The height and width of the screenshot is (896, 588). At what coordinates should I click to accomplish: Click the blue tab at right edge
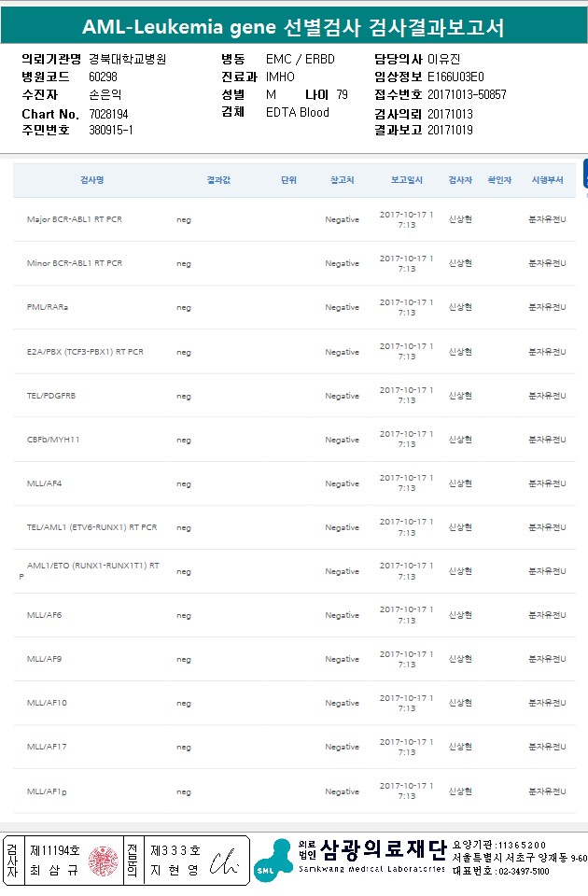[x=584, y=174]
